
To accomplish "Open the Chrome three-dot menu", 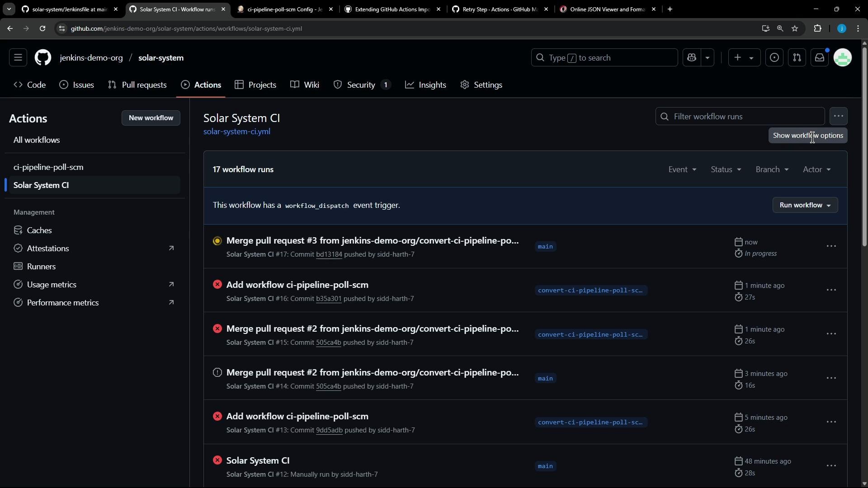I will coord(858,28).
